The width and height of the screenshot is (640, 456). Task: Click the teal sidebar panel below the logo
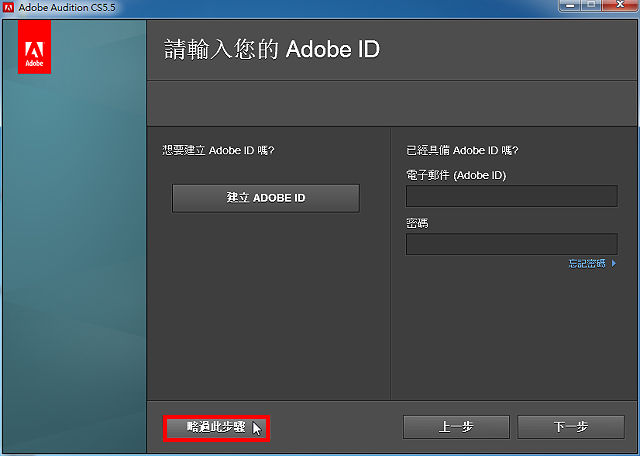coord(74,261)
